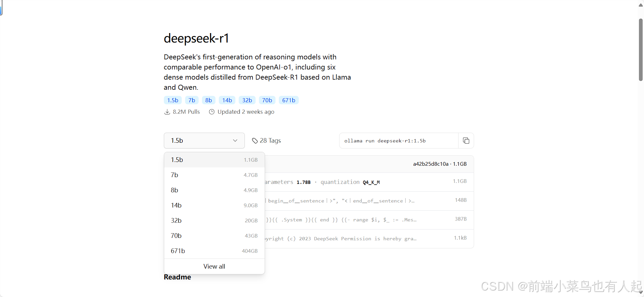The height and width of the screenshot is (297, 644).
Task: Click the 671b blue tag badge
Action: point(289,100)
